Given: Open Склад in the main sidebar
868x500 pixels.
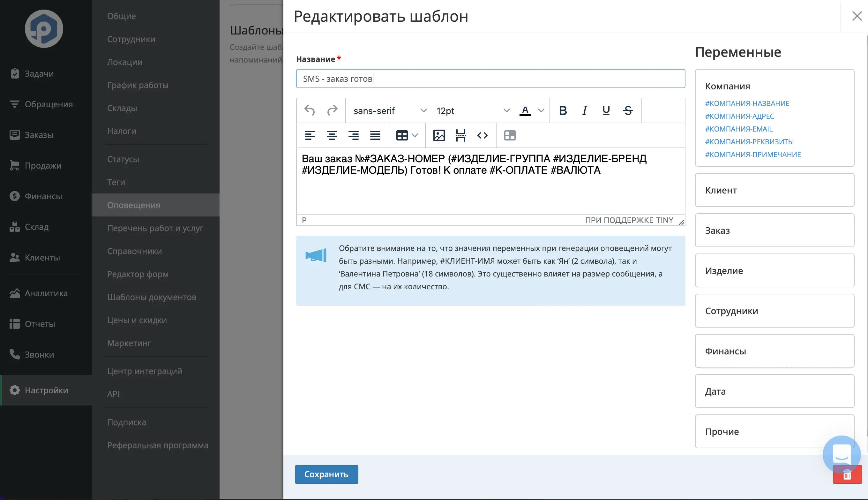Looking at the screenshot, I should [46, 227].
